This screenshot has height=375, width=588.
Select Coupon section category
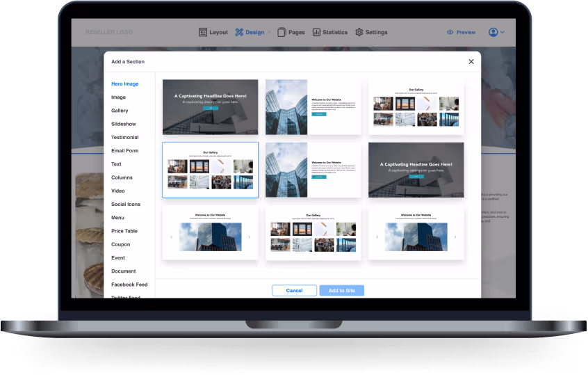121,244
